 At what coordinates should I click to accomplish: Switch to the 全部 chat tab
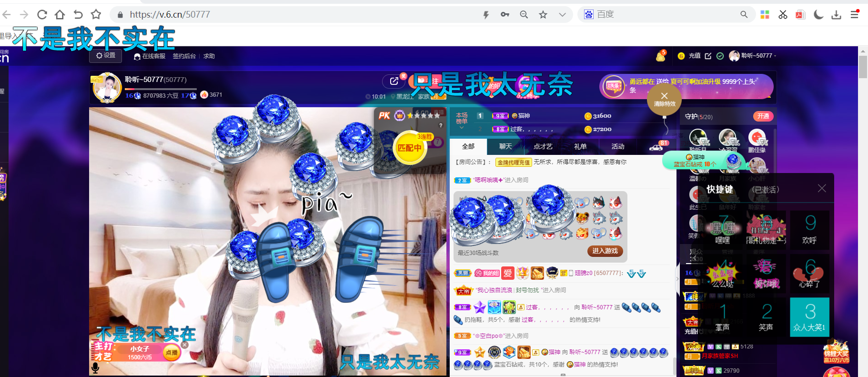pos(468,146)
